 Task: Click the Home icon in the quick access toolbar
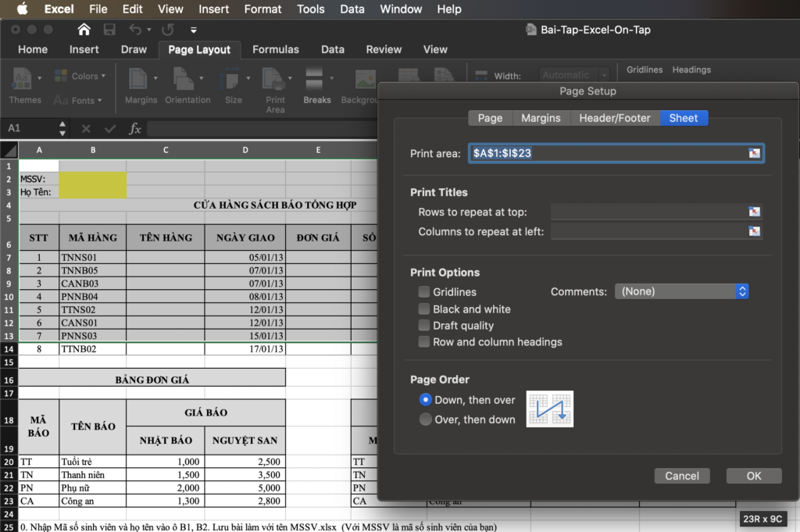pyautogui.click(x=84, y=30)
